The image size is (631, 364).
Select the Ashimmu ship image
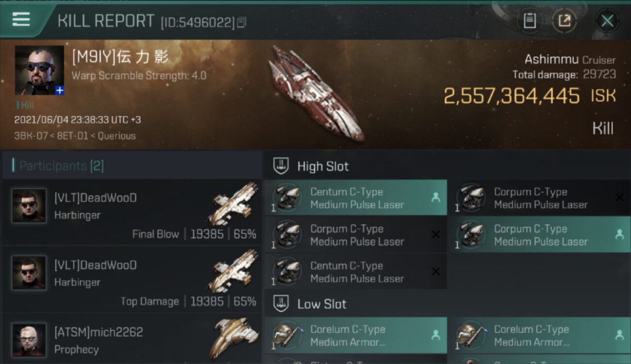(x=315, y=93)
